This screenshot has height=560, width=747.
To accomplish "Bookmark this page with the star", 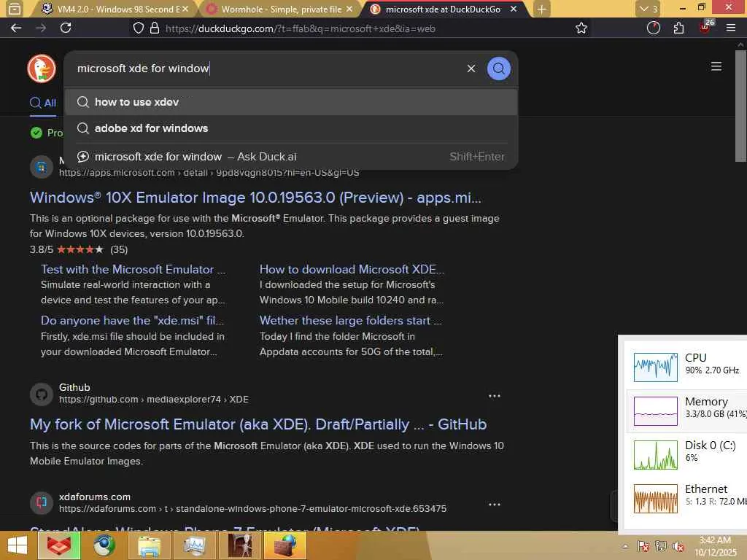I will (581, 28).
